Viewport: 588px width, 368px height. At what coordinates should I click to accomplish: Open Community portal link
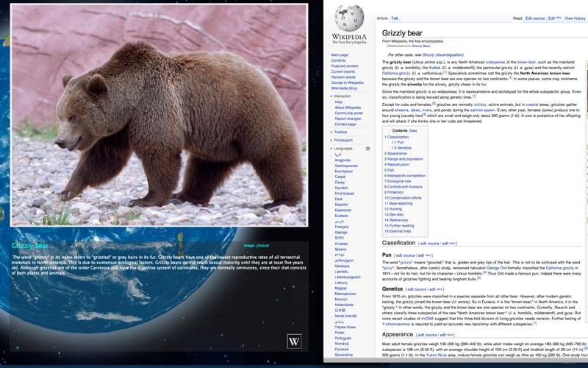[x=348, y=113]
